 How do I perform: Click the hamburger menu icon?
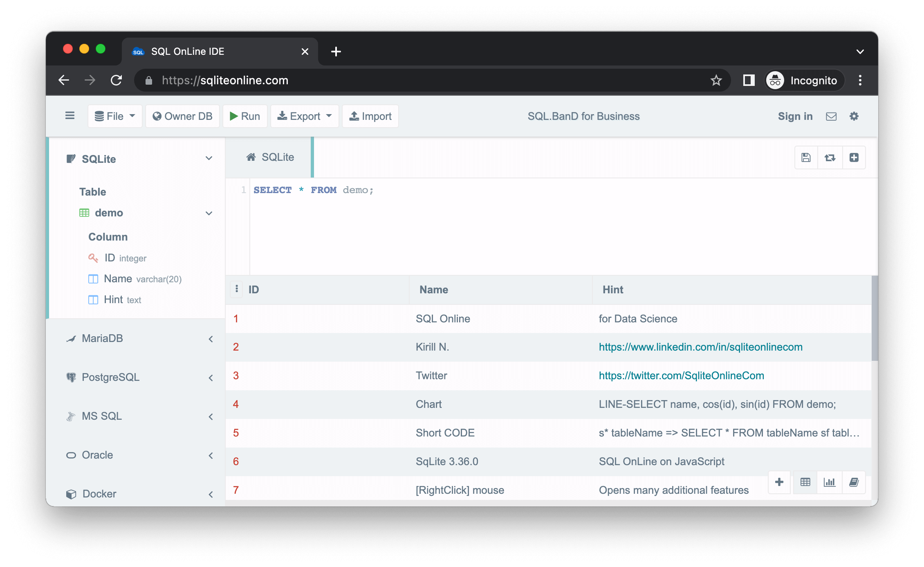70,116
